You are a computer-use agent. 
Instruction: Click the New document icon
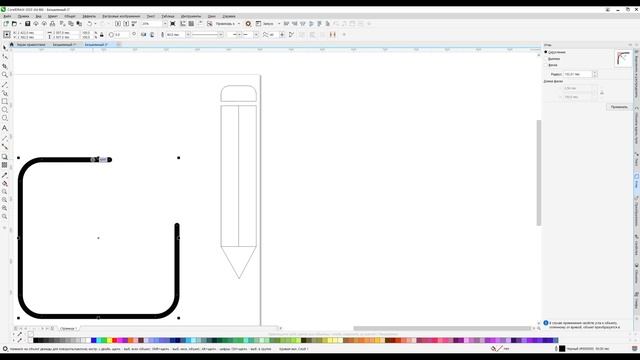[6, 24]
